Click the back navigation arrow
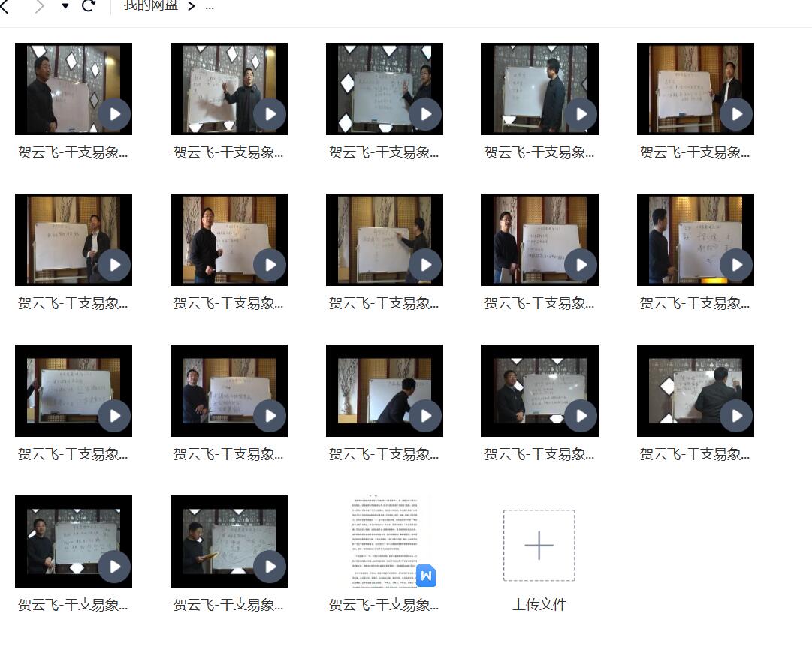 [x=5, y=6]
